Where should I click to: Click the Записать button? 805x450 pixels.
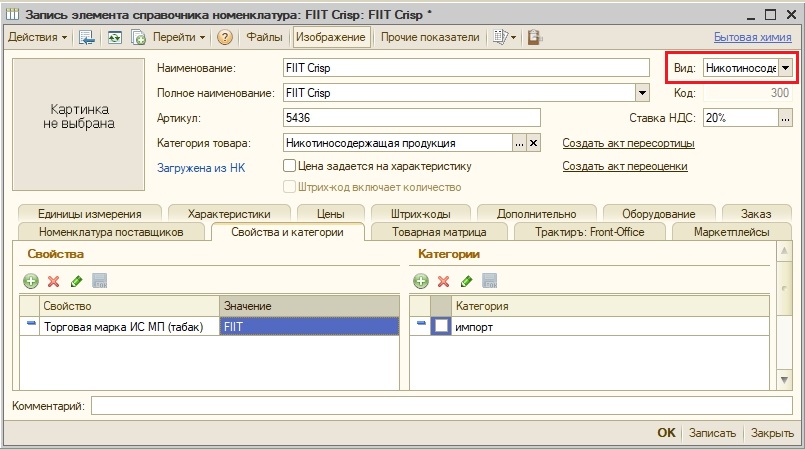click(x=712, y=433)
